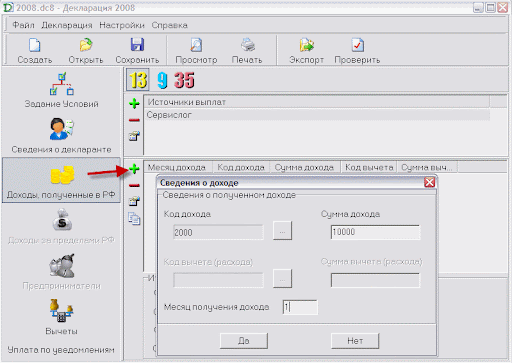Image resolution: width=512 pixels, height=363 pixels.
Task: Add a payment source with green plus
Action: pos(134,103)
